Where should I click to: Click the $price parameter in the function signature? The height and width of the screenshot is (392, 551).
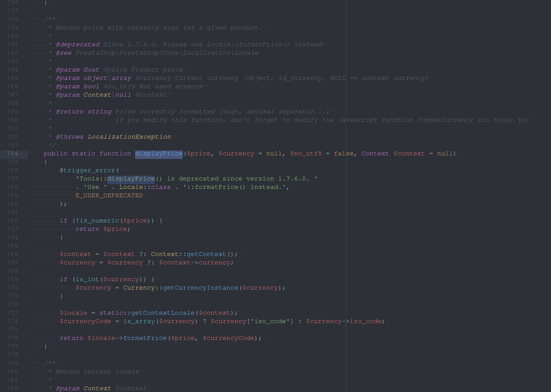click(x=199, y=154)
